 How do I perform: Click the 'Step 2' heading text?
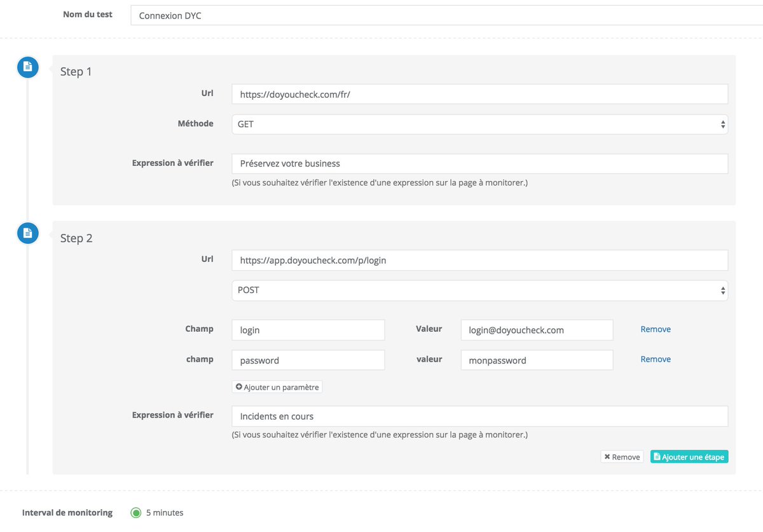tap(76, 238)
